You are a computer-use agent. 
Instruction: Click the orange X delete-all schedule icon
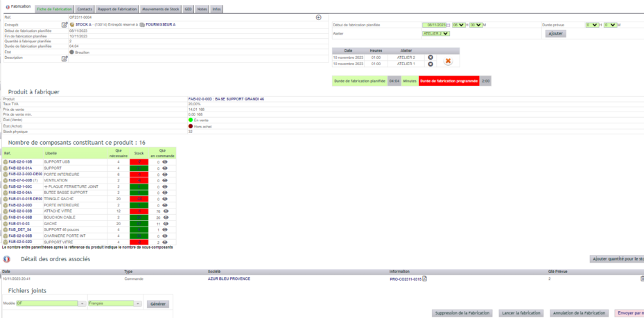[448, 61]
